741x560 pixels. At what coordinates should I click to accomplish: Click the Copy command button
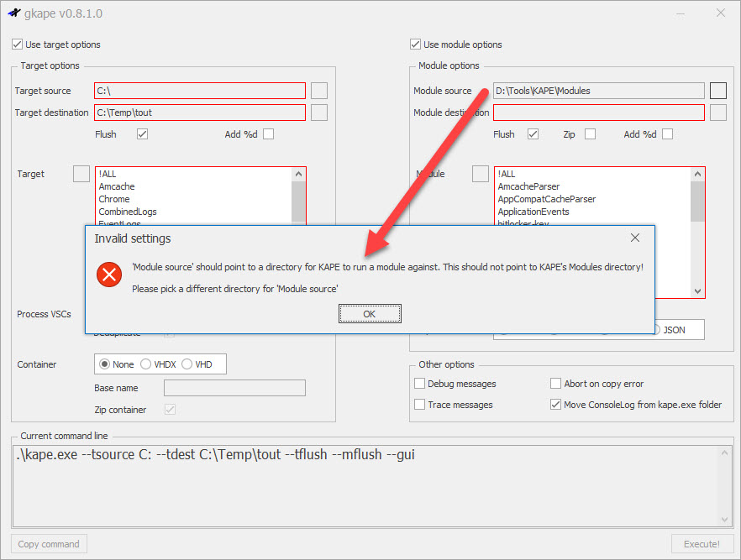(49, 544)
